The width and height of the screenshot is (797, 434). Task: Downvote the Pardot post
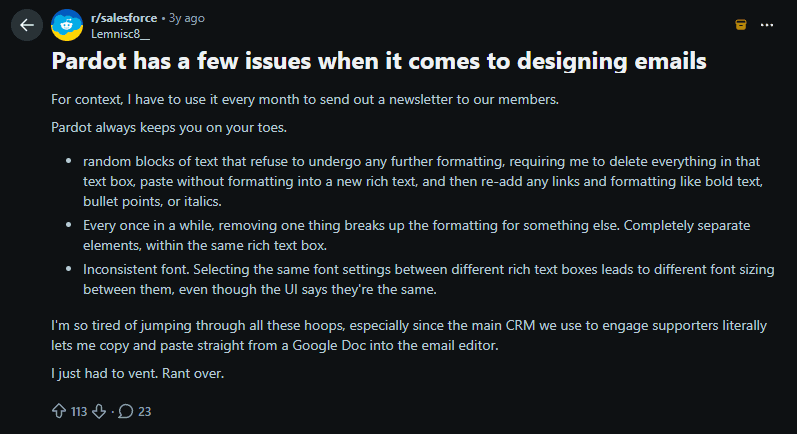coord(99,411)
